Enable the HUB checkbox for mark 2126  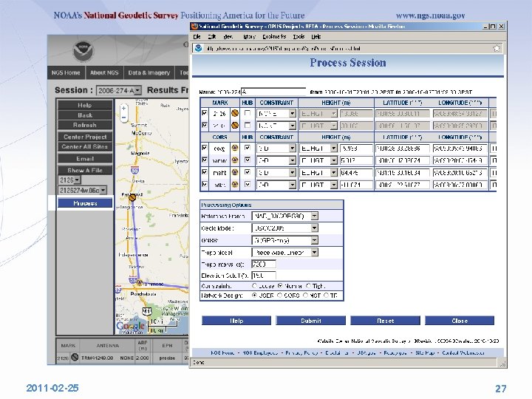(248, 113)
